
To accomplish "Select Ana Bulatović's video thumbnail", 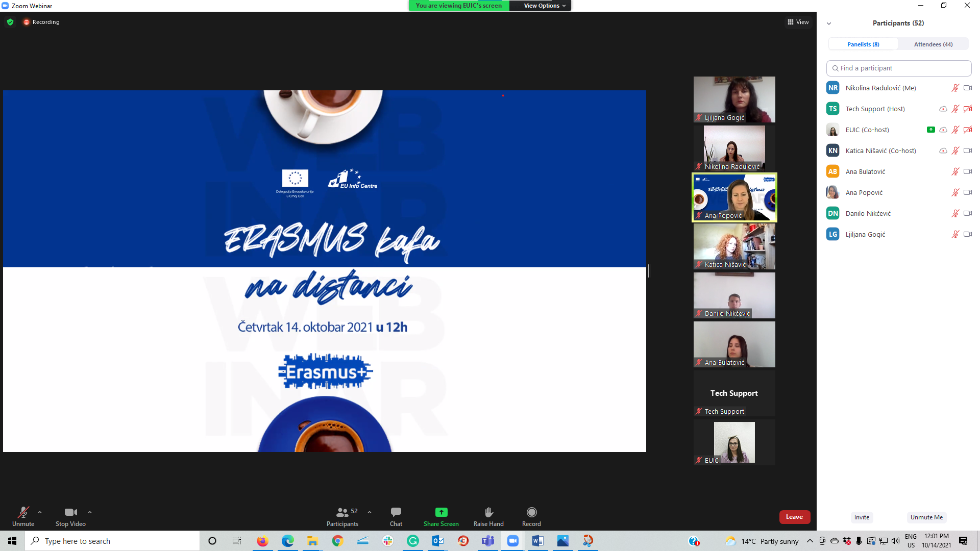I will tap(734, 344).
